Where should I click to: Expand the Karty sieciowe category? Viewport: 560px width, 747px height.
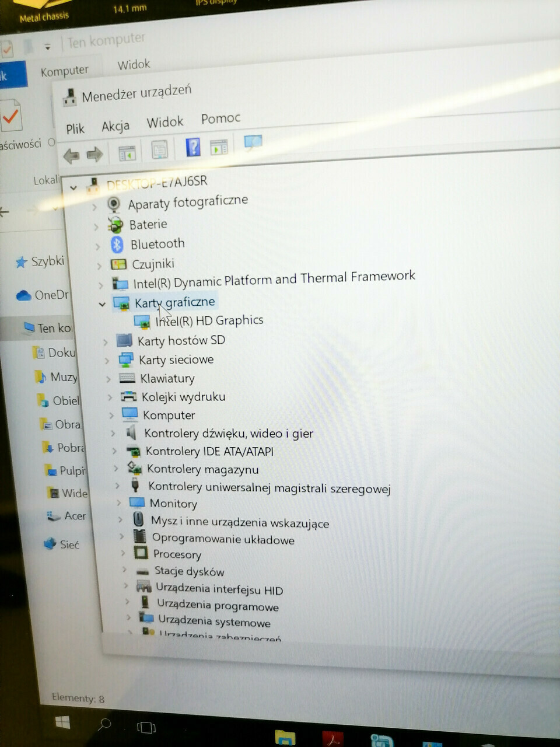(x=107, y=361)
